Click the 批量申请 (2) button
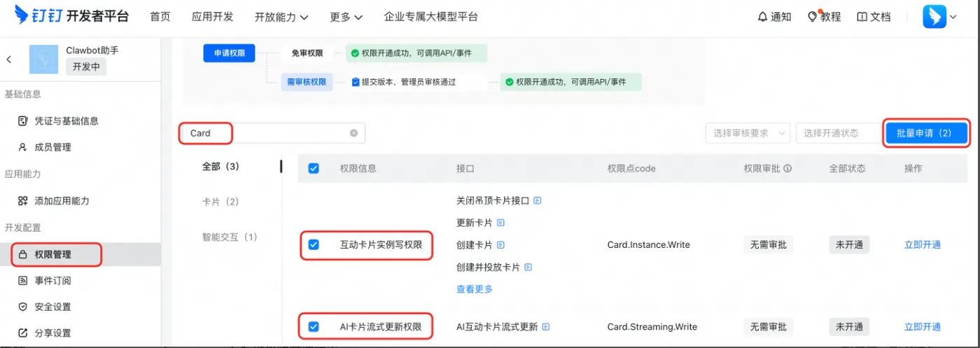 [924, 133]
